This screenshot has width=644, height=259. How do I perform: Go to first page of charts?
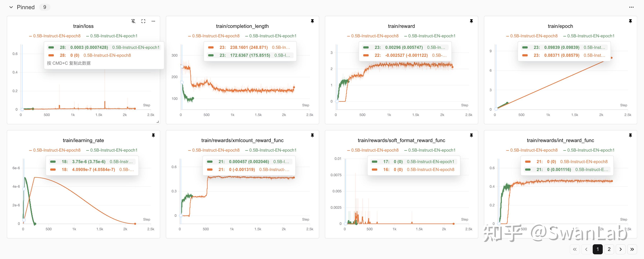pos(575,249)
